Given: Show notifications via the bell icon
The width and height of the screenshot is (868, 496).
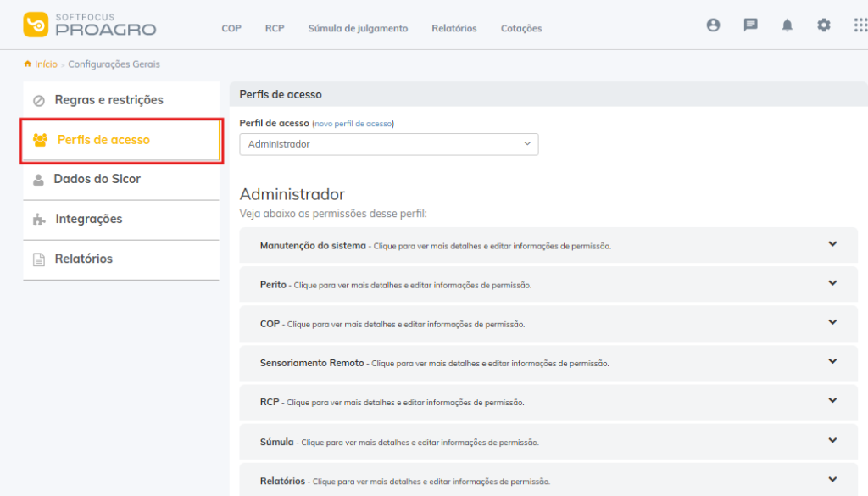Looking at the screenshot, I should (787, 25).
